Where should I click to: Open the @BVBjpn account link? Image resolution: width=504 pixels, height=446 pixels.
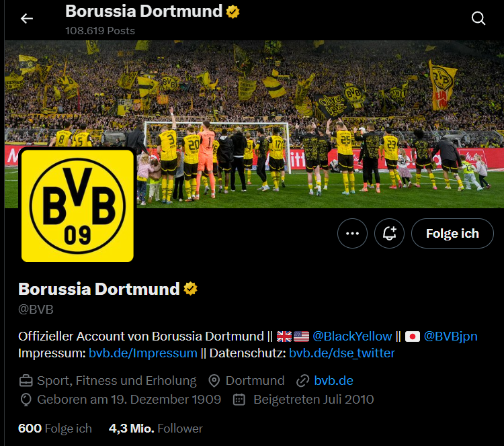coord(451,336)
